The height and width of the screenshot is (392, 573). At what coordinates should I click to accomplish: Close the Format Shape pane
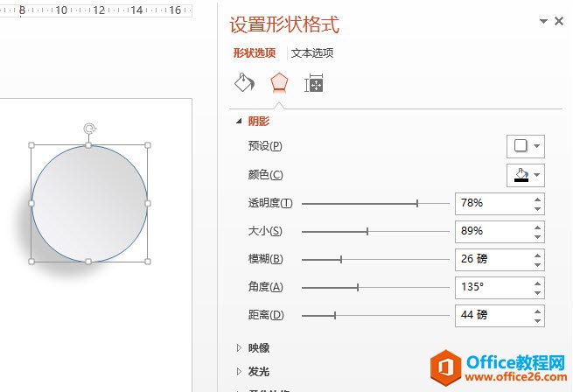pos(559,21)
